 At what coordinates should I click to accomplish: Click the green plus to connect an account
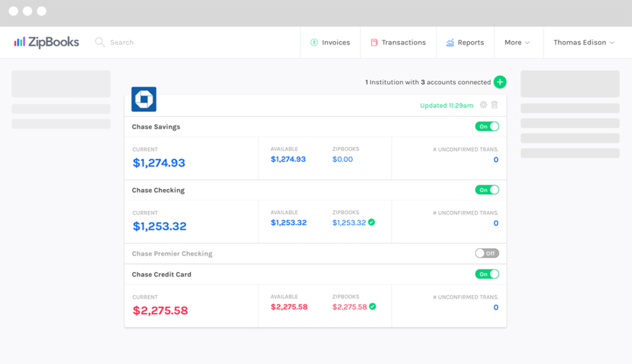pyautogui.click(x=500, y=82)
